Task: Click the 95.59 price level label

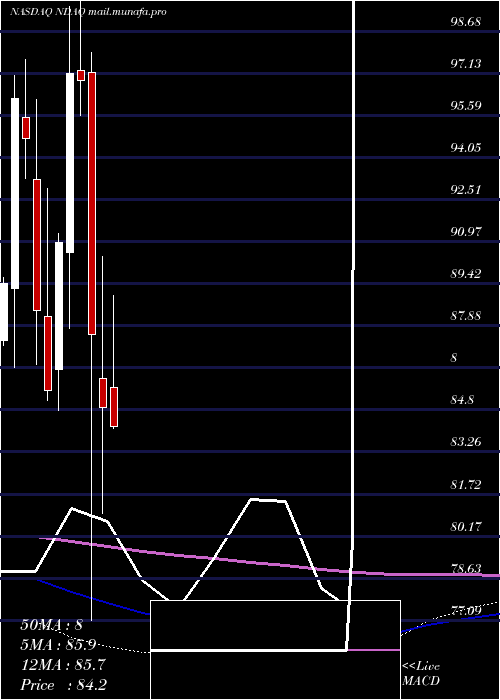Action: coord(466,106)
